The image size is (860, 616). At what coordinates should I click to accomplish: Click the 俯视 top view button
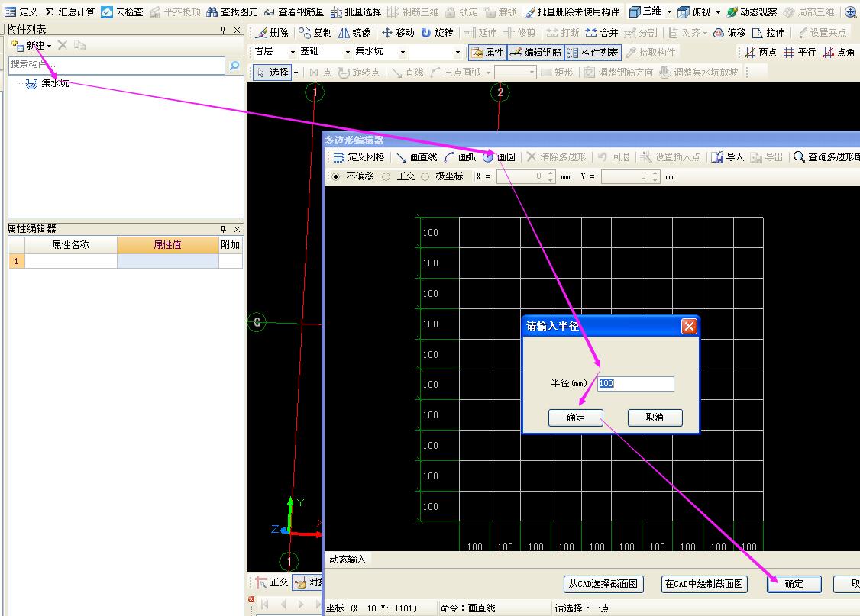coord(694,11)
